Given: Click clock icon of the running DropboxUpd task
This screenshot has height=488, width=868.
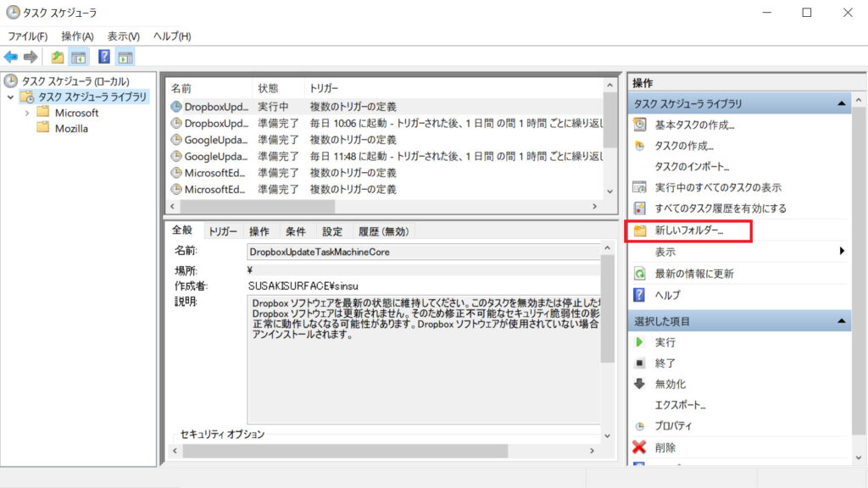Looking at the screenshot, I should 176,106.
